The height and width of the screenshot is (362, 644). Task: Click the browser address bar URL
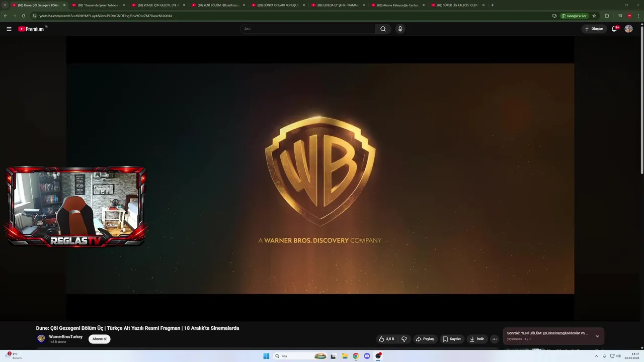pos(106,16)
